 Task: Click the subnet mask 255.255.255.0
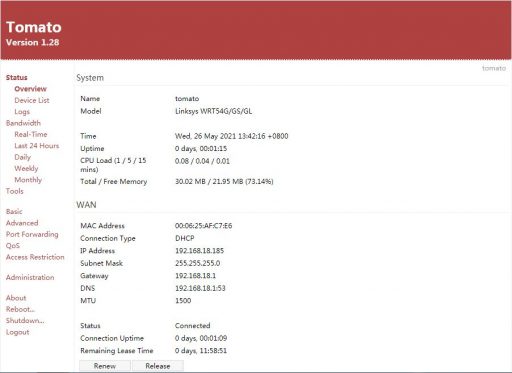(x=197, y=263)
